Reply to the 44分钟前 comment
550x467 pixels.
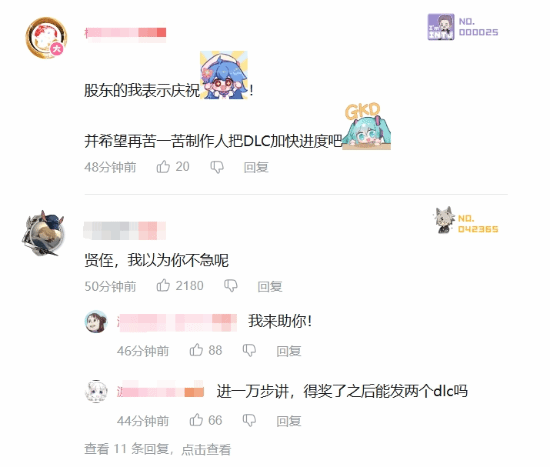(x=289, y=421)
